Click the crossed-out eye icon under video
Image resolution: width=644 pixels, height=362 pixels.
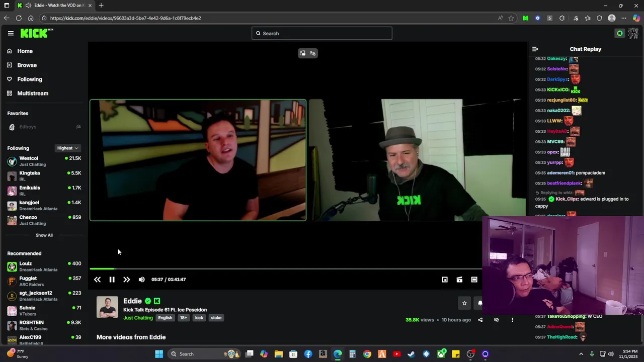496,320
